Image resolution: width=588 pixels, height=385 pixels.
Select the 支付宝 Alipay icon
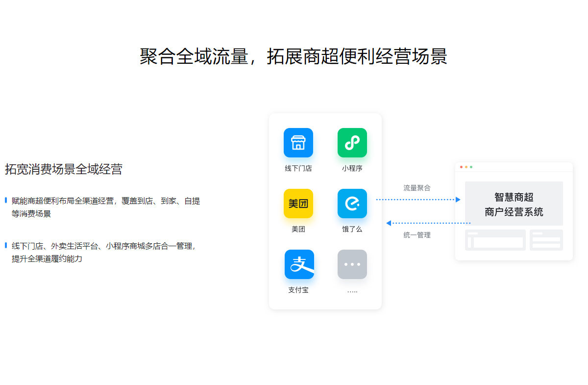pyautogui.click(x=299, y=264)
